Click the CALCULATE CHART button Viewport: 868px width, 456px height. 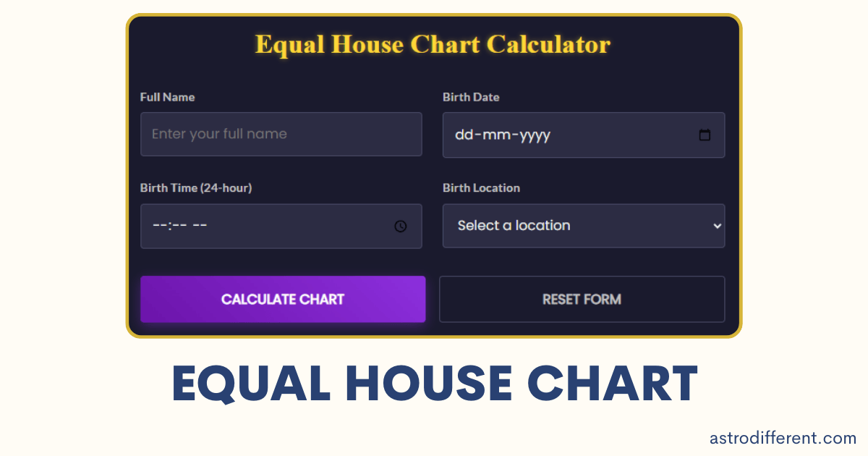pos(283,299)
